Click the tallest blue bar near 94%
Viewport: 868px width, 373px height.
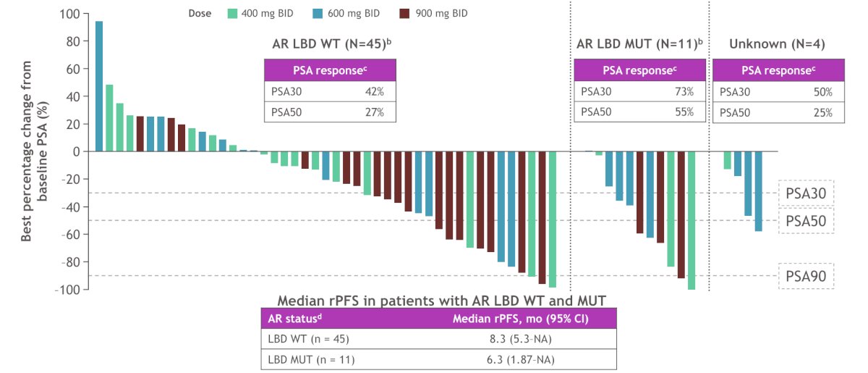click(99, 86)
